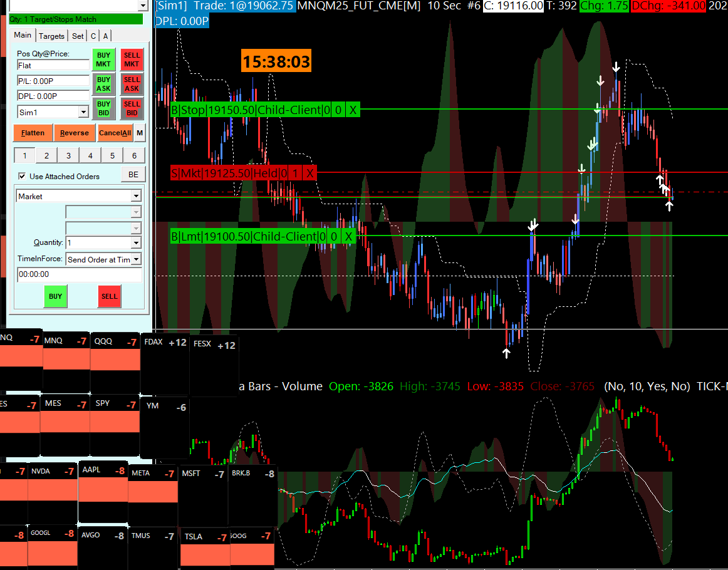Click the Pos Qty@Price Flat field
The image size is (728, 570).
tap(53, 65)
